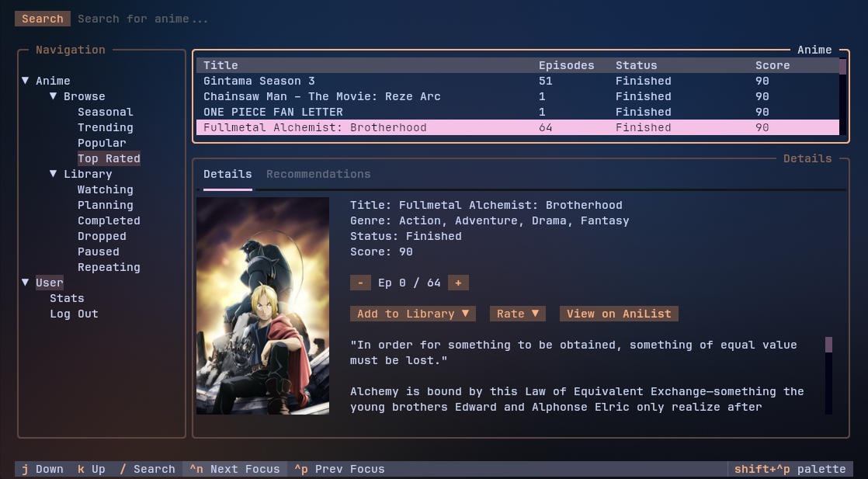The width and height of the screenshot is (868, 479).
Task: Sort by the Episodes column header
Action: click(x=566, y=65)
